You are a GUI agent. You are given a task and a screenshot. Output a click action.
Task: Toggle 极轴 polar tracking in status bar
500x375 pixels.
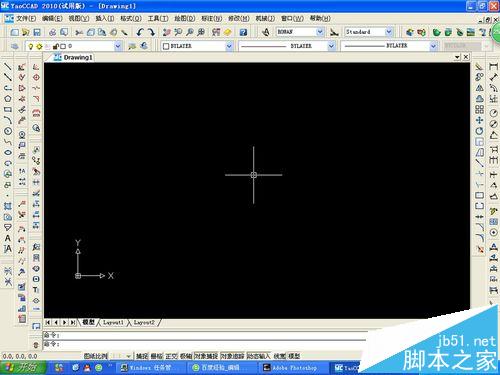point(186,356)
